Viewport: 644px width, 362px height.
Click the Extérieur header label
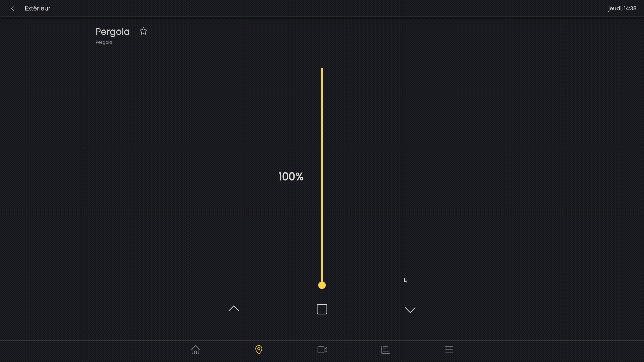click(38, 8)
